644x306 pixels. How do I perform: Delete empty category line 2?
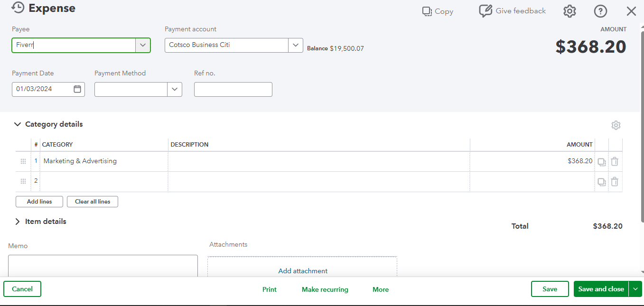[615, 182]
